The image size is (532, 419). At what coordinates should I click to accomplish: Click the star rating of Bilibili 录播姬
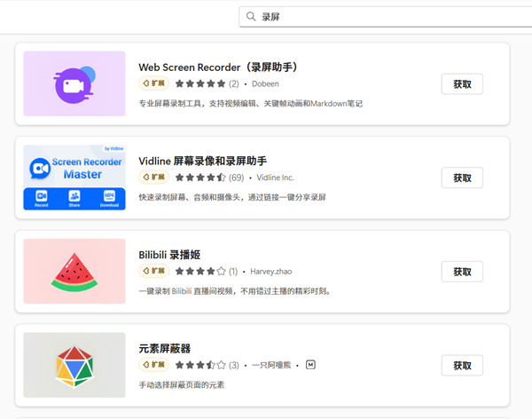click(x=199, y=271)
